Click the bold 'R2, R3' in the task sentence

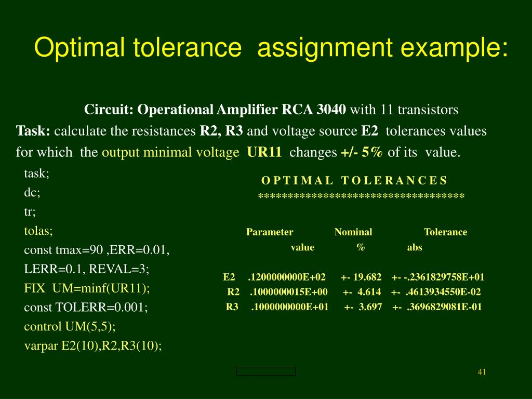coord(221,131)
